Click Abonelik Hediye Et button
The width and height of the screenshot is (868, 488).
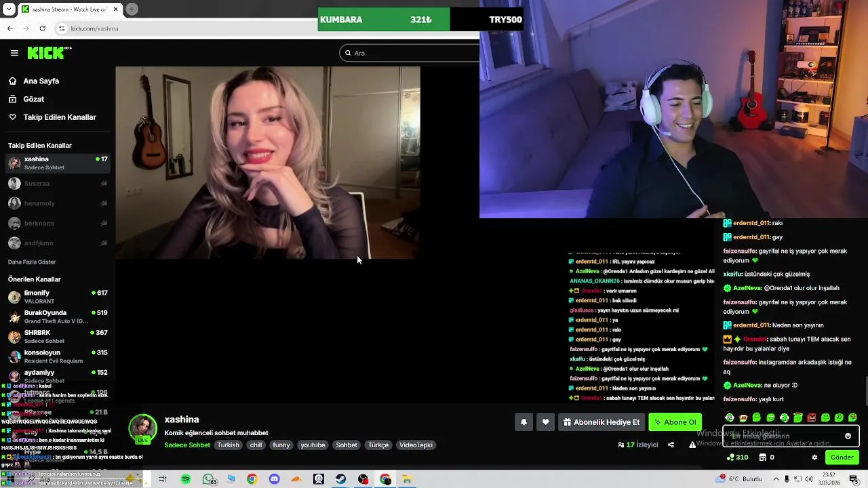[x=601, y=422]
